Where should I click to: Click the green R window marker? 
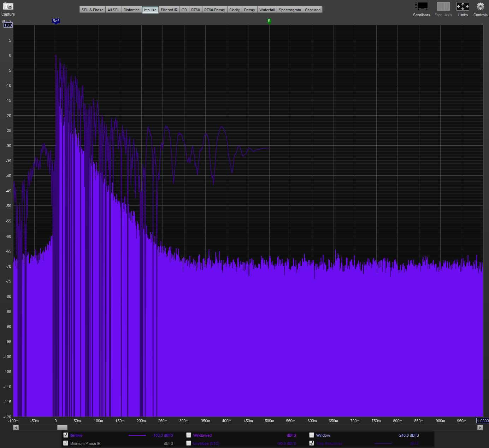269,21
